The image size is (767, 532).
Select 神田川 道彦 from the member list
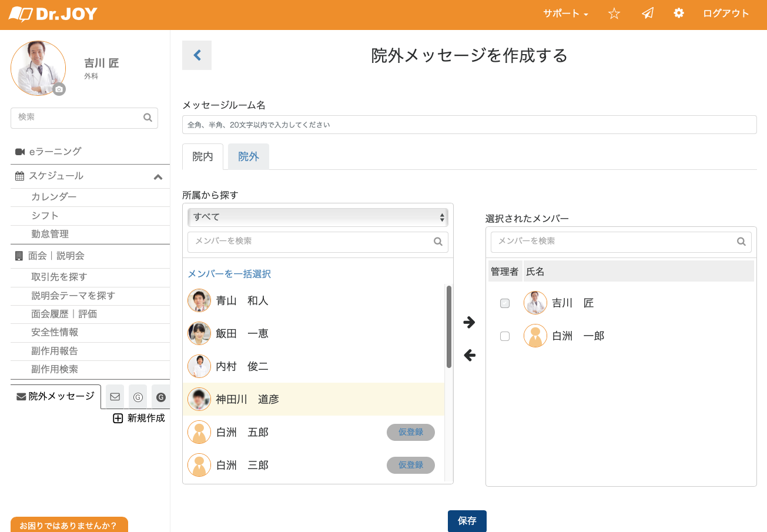tap(259, 399)
